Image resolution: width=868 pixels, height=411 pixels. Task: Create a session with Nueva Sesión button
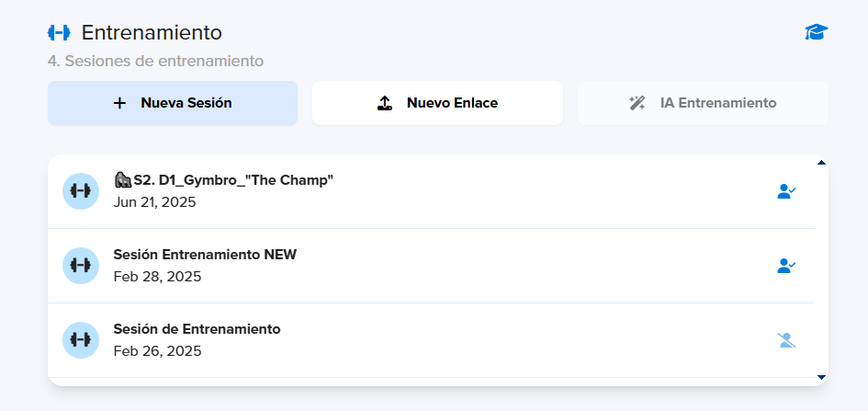[173, 103]
